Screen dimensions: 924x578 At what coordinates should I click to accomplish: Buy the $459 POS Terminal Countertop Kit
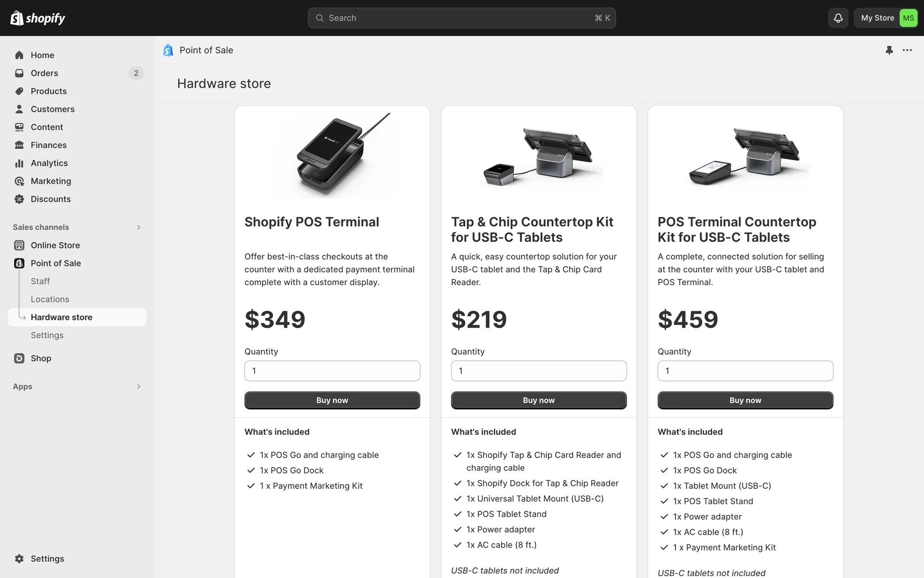click(x=745, y=400)
